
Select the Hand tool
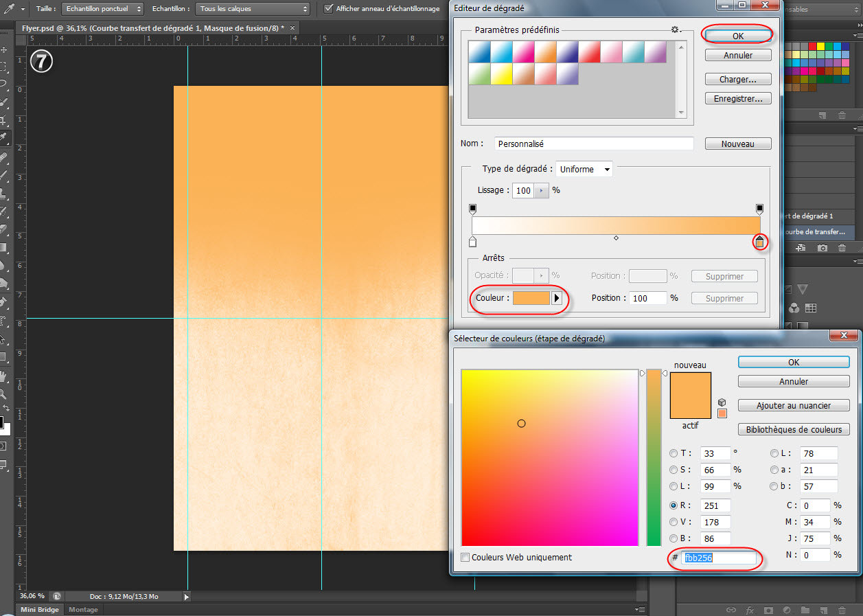(4, 376)
